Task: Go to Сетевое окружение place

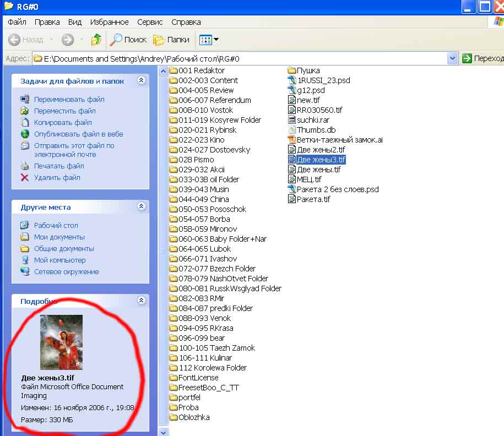Action: coord(67,272)
